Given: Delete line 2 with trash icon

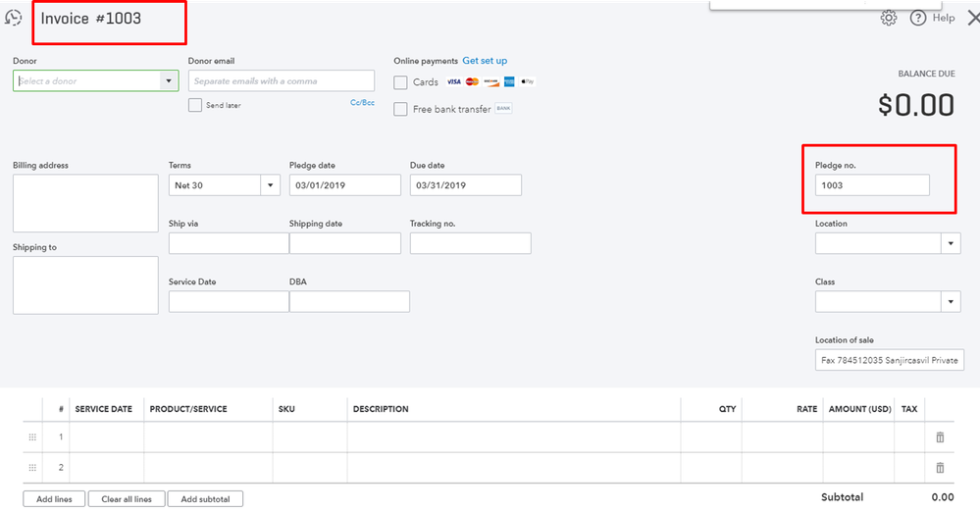Looking at the screenshot, I should click(940, 467).
